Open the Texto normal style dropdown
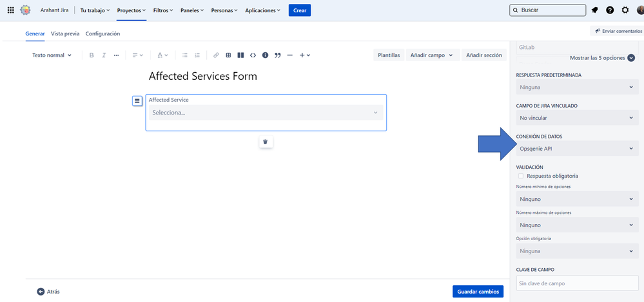 (x=52, y=55)
